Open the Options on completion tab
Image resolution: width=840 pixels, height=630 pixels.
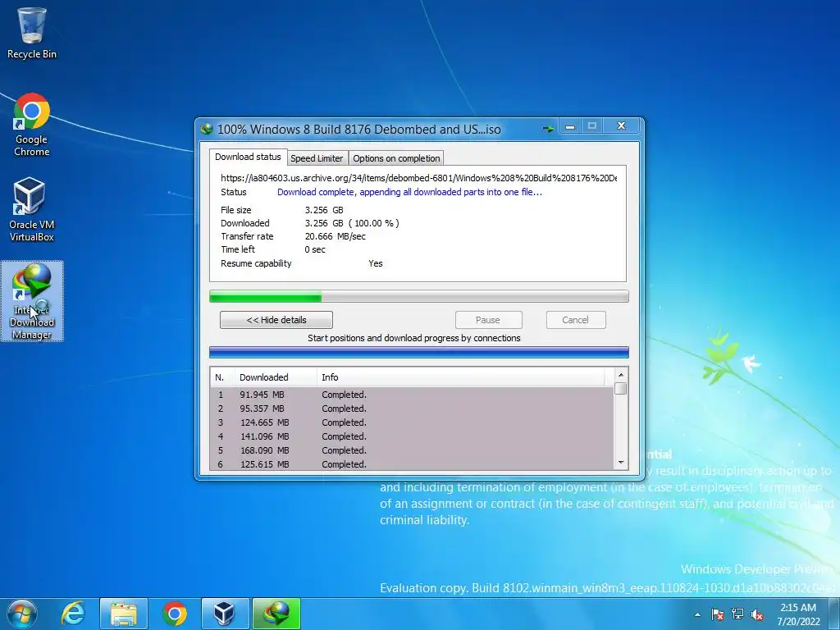(396, 158)
